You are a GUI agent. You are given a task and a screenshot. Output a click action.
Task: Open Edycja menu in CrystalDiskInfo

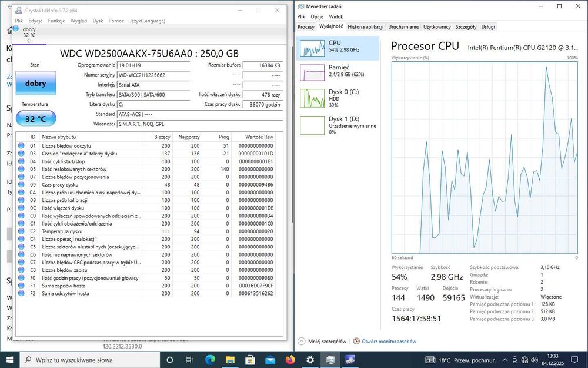coord(35,21)
